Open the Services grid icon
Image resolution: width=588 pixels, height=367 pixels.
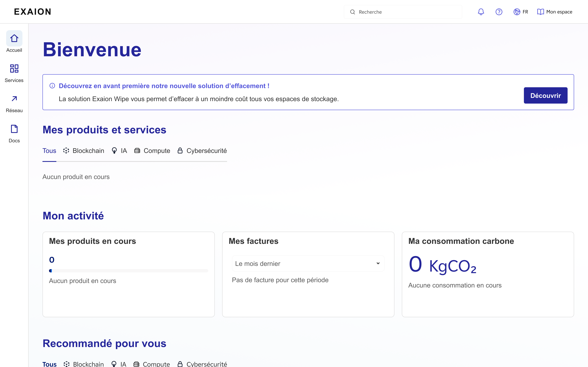[x=14, y=69]
